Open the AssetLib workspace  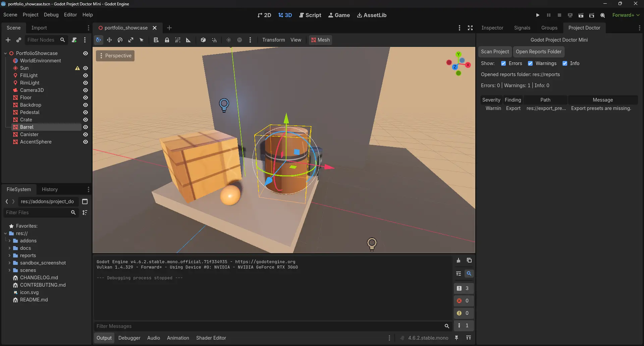[372, 15]
